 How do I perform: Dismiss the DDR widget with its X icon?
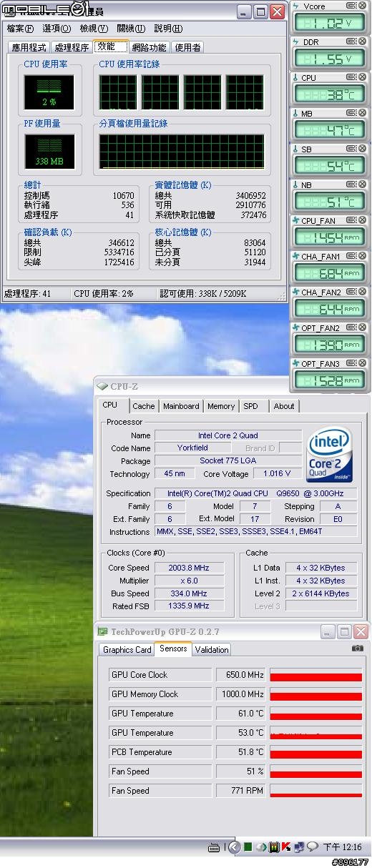[362, 41]
